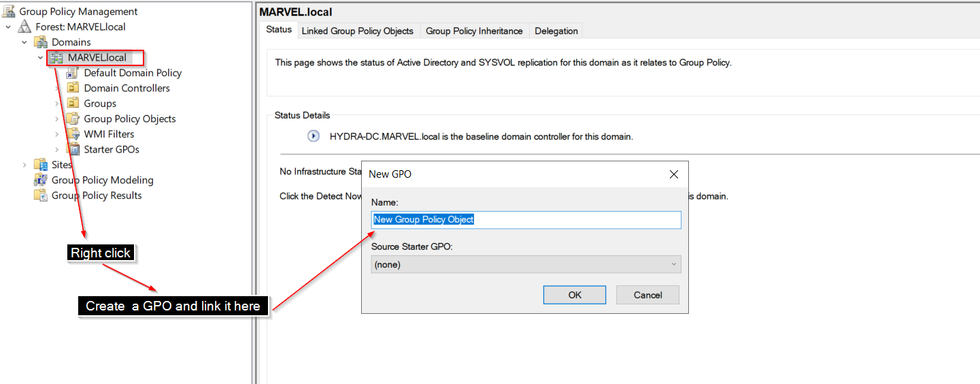Image resolution: width=980 pixels, height=384 pixels.
Task: Click the WMI Filters icon
Action: 73,134
